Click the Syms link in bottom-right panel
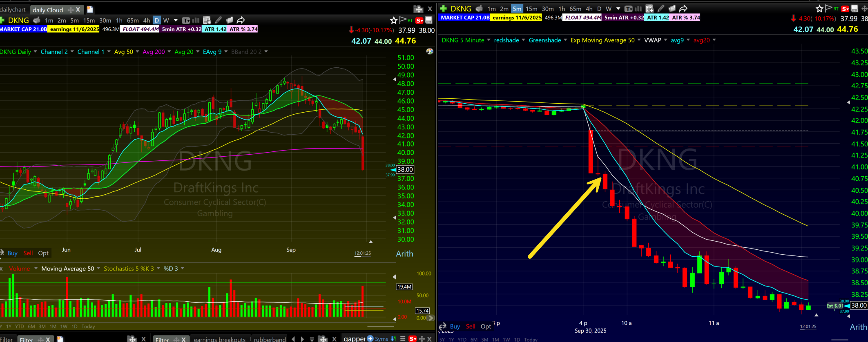The image size is (868, 342). click(x=382, y=339)
